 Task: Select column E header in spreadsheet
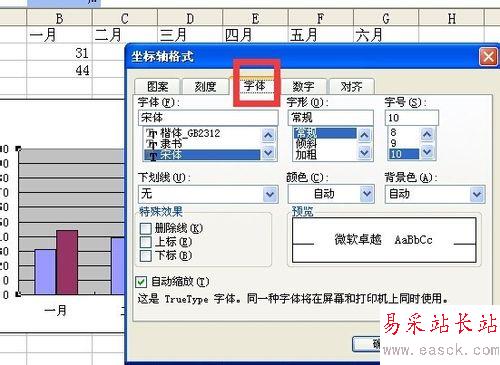pyautogui.click(x=255, y=19)
